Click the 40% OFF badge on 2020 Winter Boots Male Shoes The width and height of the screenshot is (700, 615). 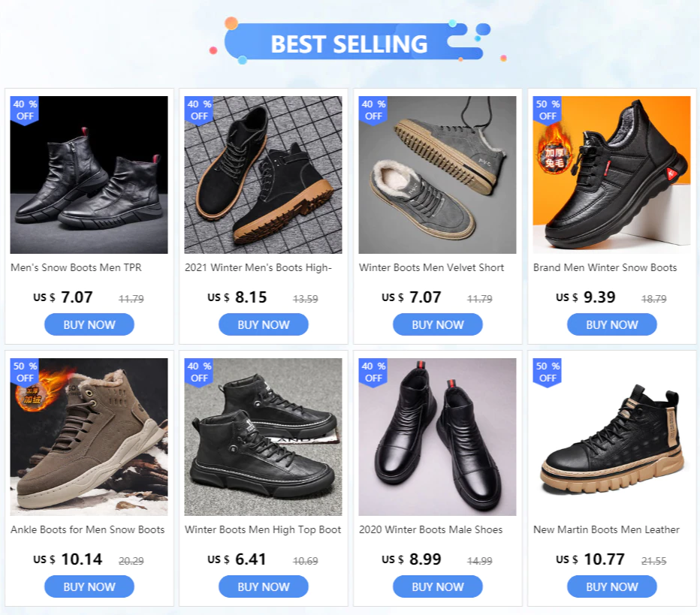click(x=373, y=372)
